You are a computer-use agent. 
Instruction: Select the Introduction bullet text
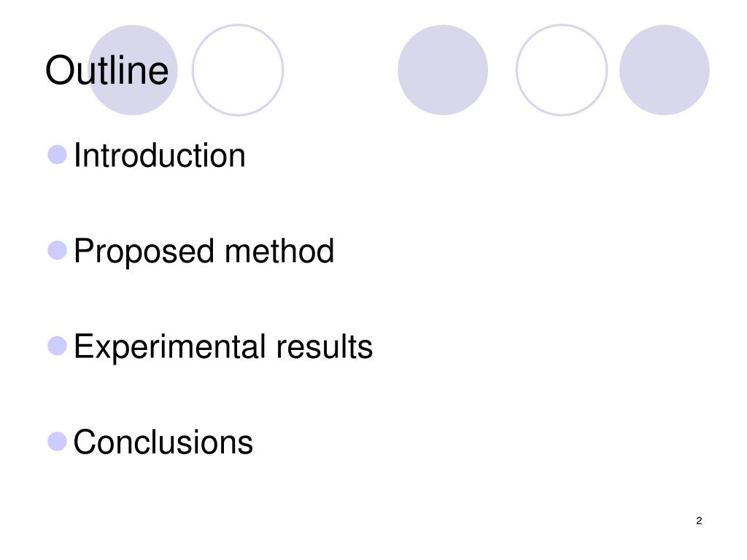pyautogui.click(x=160, y=155)
